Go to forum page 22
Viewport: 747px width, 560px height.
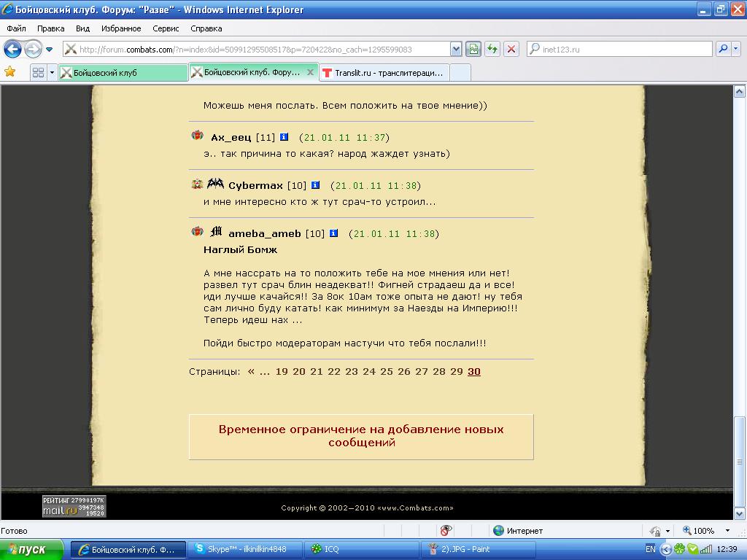coord(334,371)
